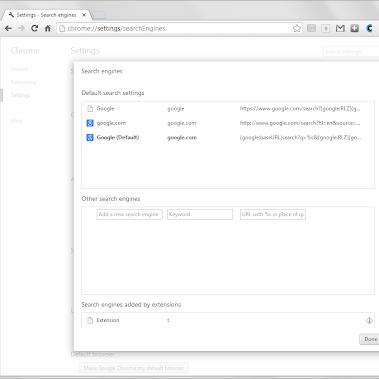
Task: Select the Google search engine row name
Action: [x=105, y=109]
